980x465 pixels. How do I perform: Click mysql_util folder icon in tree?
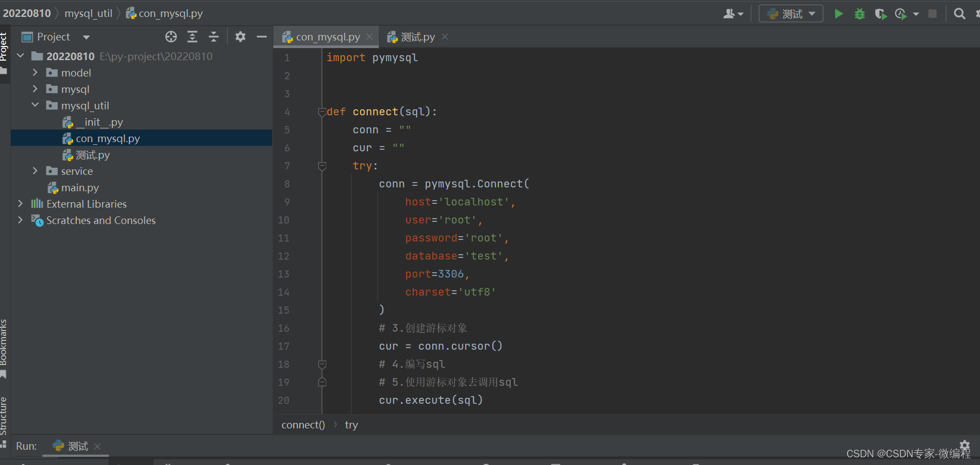52,105
